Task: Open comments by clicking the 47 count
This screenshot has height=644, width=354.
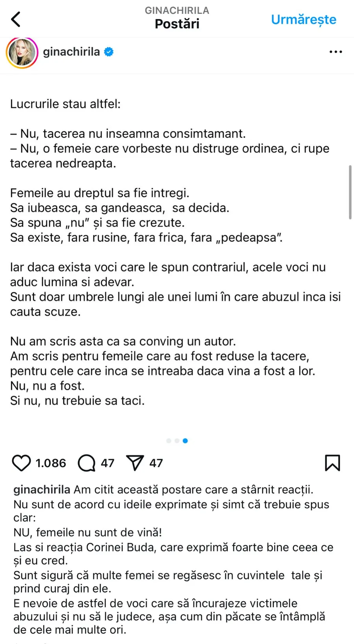Action: (107, 463)
